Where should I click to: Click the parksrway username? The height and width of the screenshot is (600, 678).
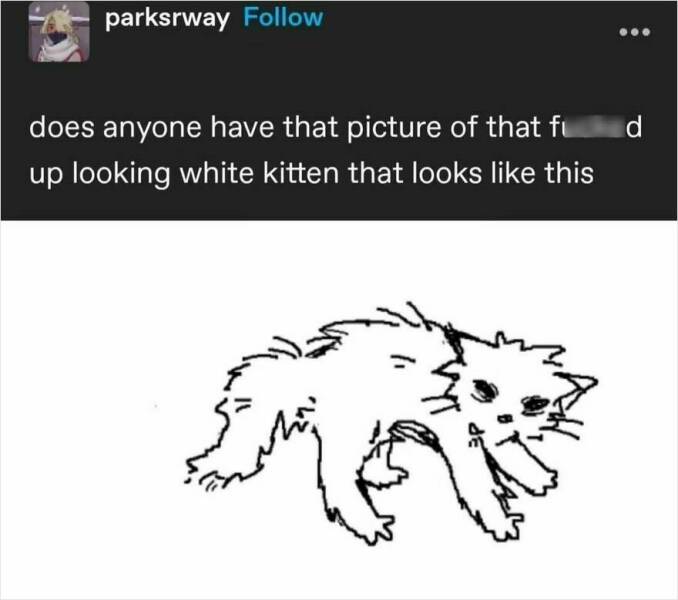(x=167, y=19)
